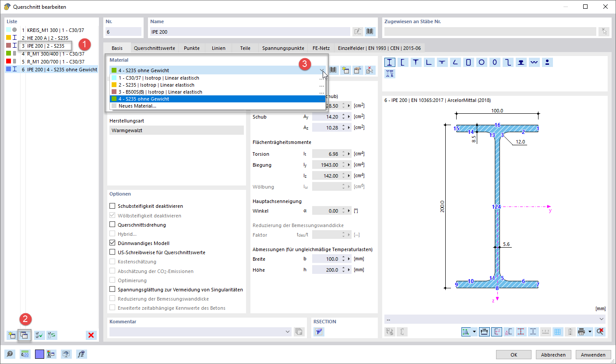
Task: Toggle the grid display icon in the preview toolbar
Action: pyautogui.click(x=557, y=332)
